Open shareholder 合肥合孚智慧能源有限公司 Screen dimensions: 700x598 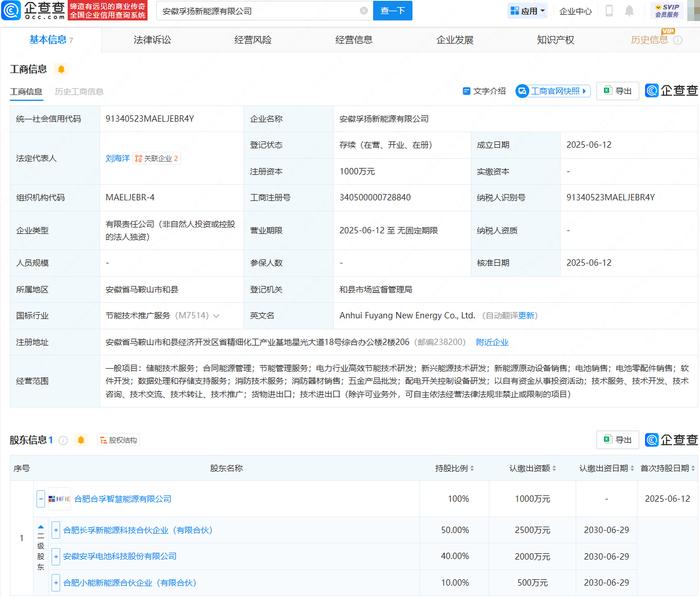(x=123, y=499)
